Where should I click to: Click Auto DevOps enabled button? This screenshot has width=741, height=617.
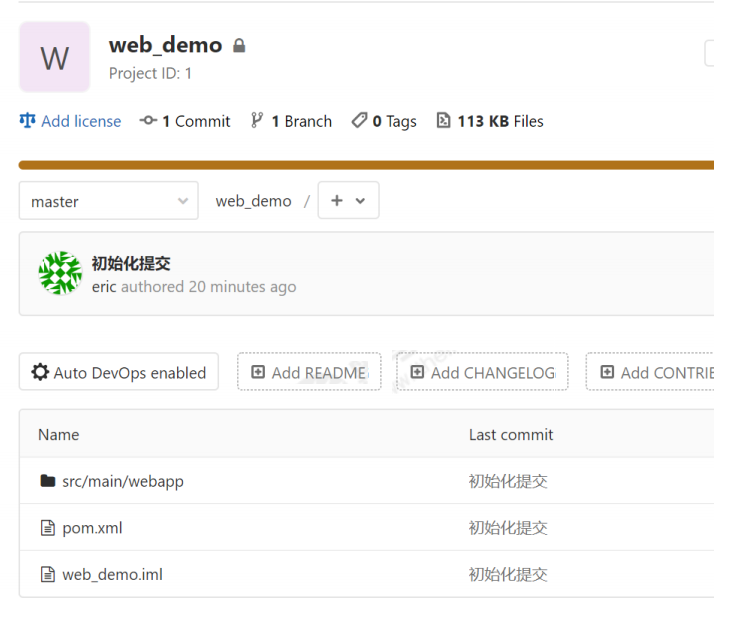(119, 372)
